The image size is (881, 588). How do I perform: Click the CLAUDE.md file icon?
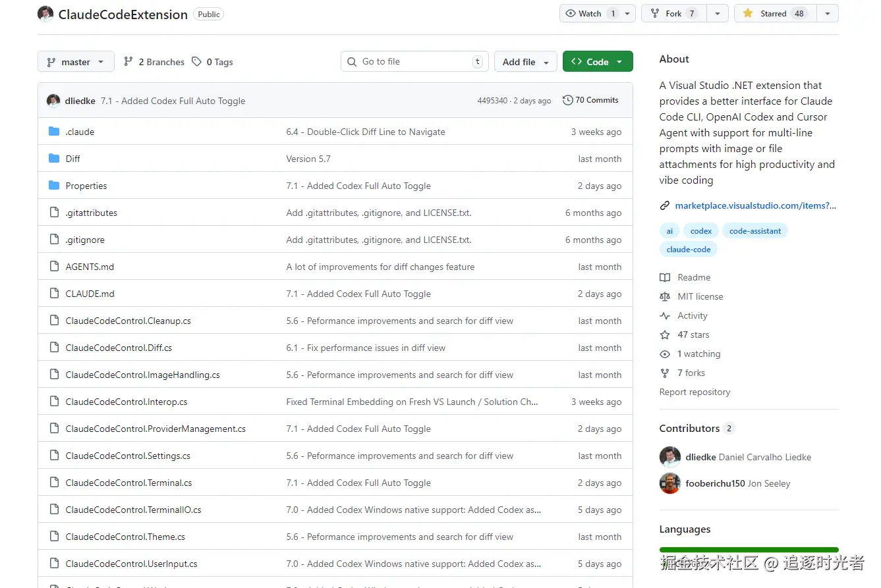tap(54, 294)
